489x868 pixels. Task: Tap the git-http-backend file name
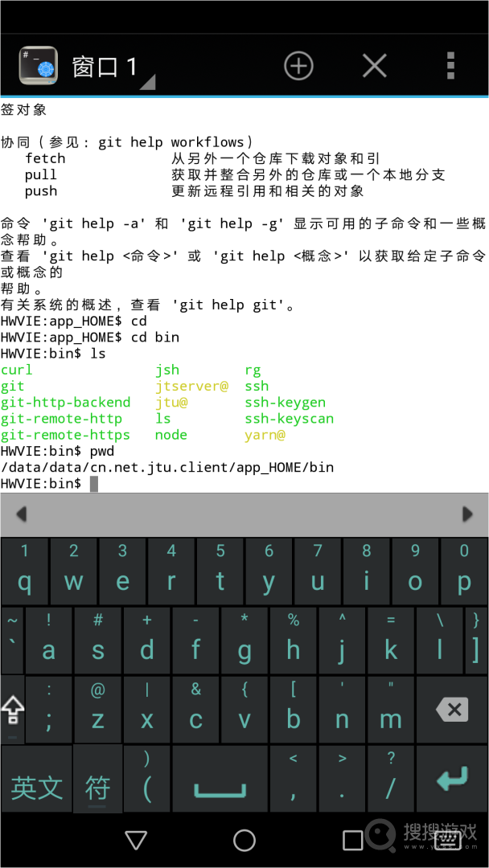[x=65, y=403]
